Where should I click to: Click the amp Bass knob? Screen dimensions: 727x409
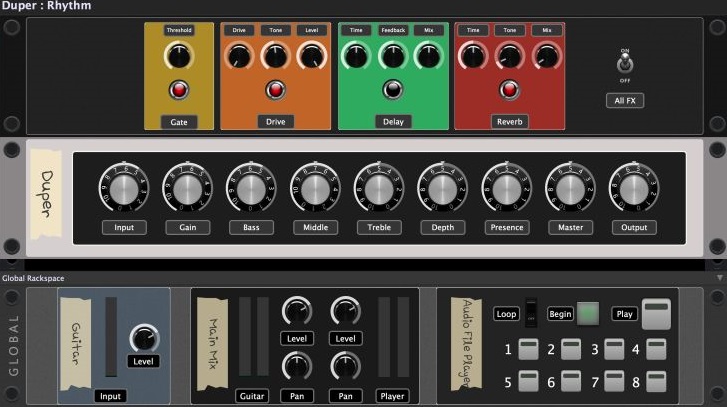[251, 188]
